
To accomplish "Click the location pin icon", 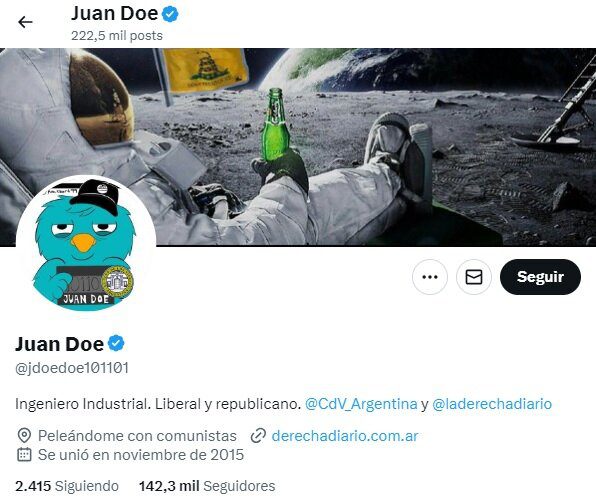I will click(24, 435).
